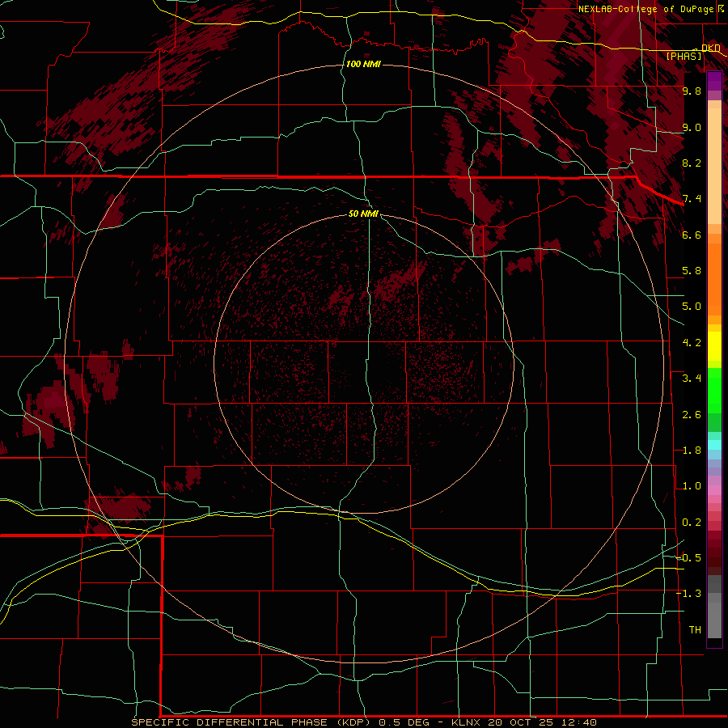Click the 7.4 value on color scale
The height and width of the screenshot is (728, 728).
coord(692,199)
